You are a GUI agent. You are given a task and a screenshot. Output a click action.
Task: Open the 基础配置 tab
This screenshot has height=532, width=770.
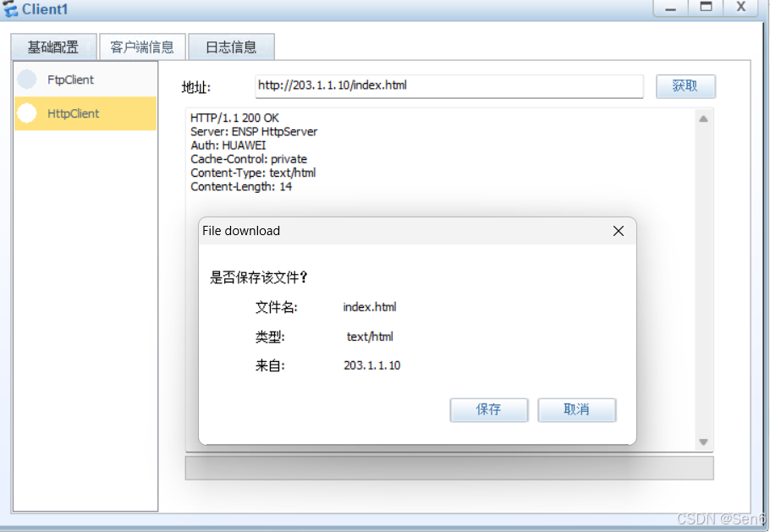tap(53, 47)
